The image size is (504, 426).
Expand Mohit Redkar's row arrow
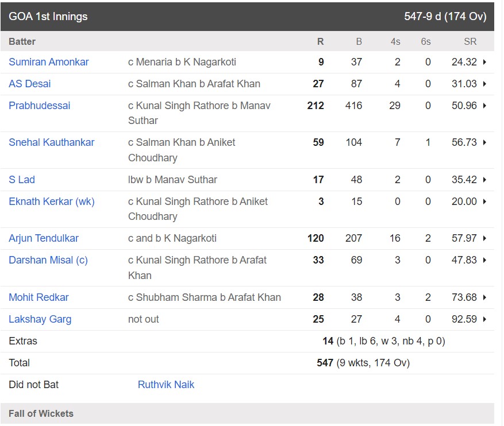[x=484, y=297]
